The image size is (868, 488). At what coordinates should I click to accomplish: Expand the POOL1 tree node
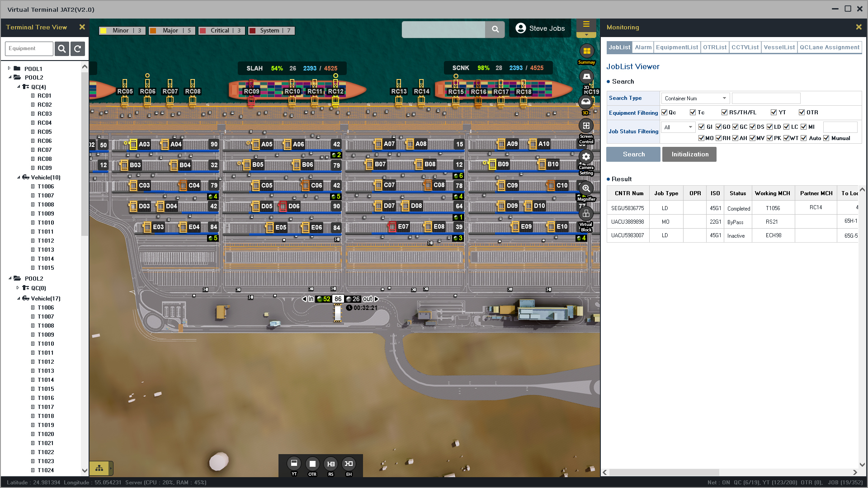(x=9, y=69)
